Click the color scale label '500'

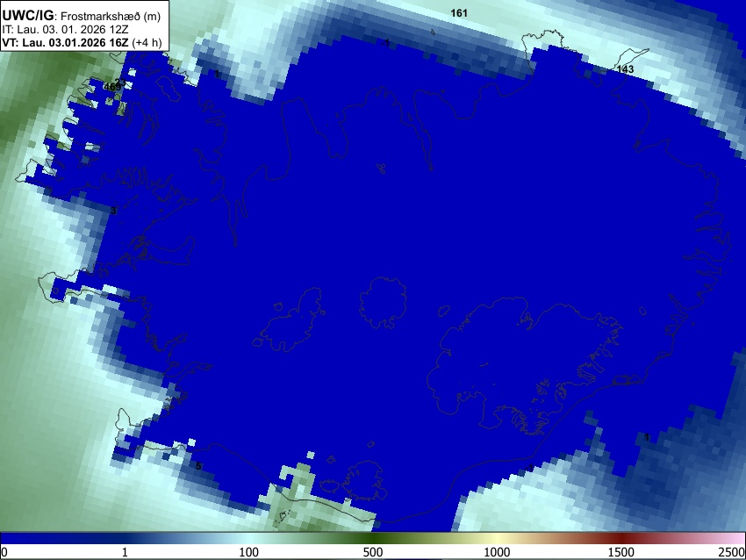tap(372, 552)
